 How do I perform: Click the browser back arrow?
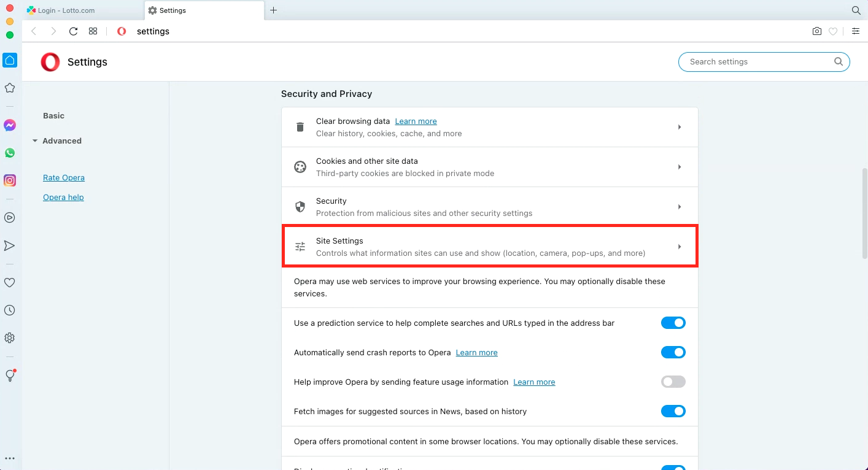coord(34,31)
